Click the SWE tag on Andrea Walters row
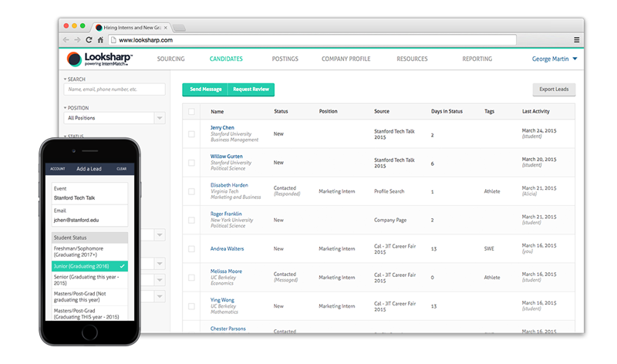617x364 pixels. pos(489,248)
